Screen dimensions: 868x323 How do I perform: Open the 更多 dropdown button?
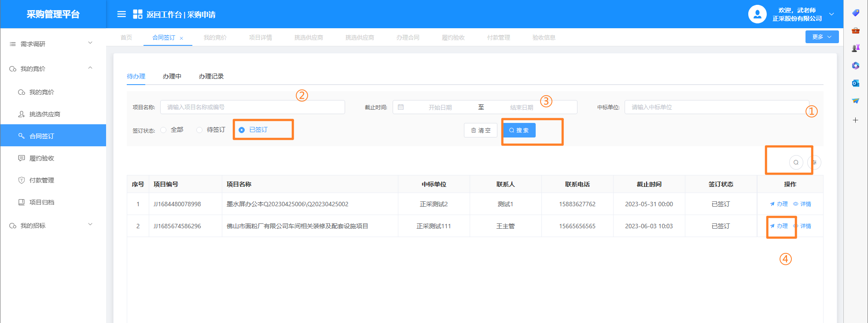[x=821, y=37]
